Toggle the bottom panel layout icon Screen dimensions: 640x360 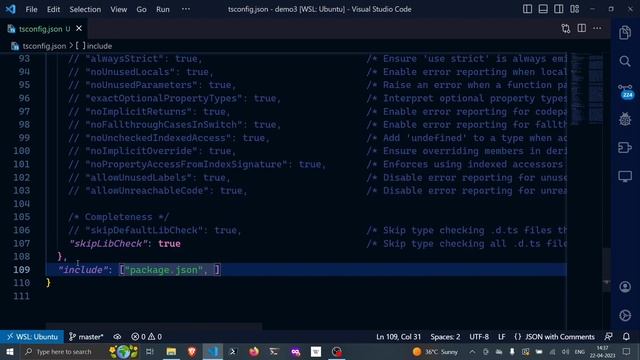click(543, 9)
